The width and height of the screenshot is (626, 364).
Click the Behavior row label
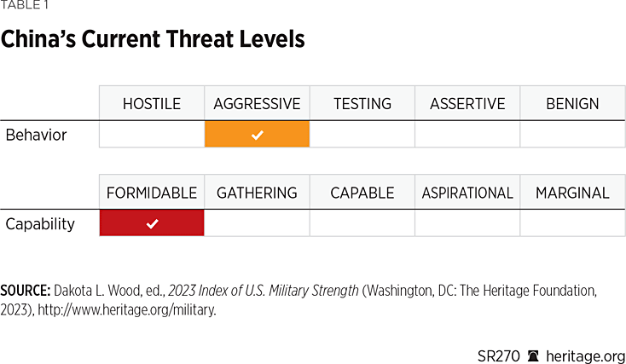(x=36, y=135)
